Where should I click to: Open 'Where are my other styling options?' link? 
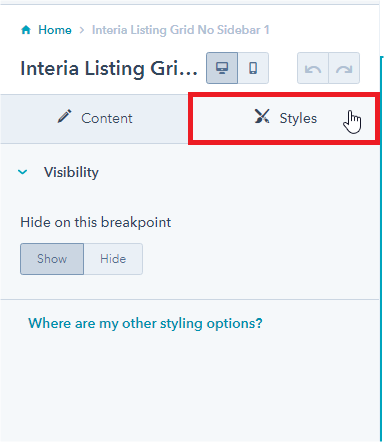coord(145,323)
